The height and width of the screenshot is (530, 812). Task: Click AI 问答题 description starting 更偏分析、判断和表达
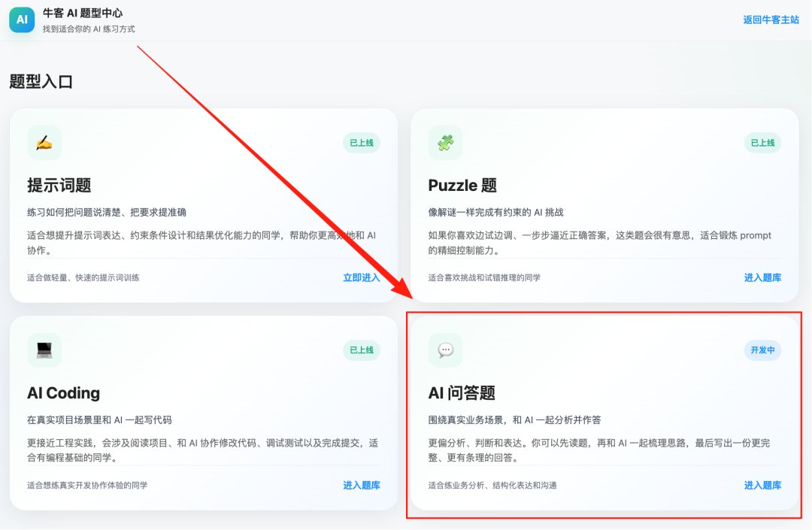[x=599, y=450]
